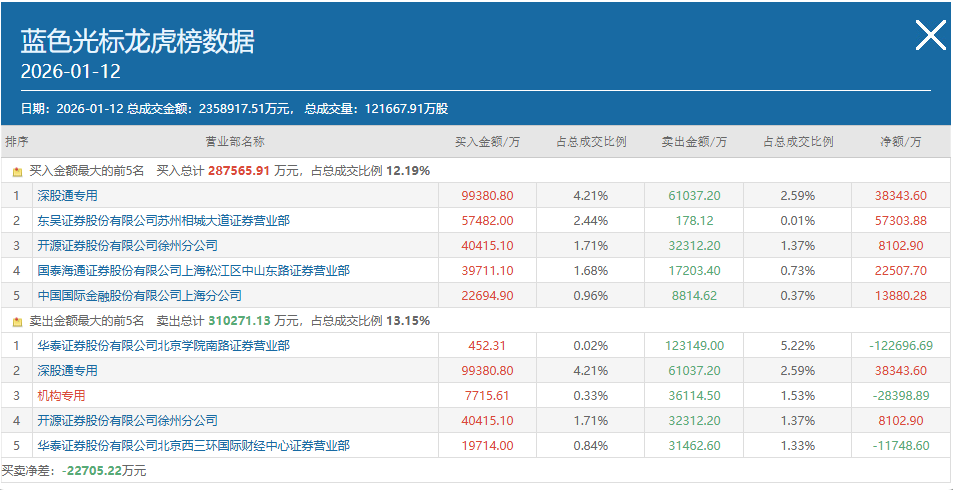Select net amount -122696.69
Image resolution: width=953 pixels, height=490 pixels.
click(901, 345)
